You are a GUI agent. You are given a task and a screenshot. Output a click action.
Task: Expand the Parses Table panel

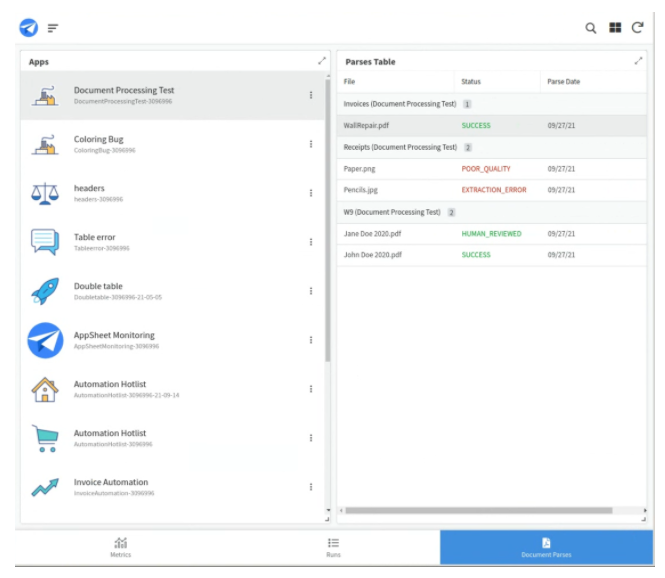638,61
